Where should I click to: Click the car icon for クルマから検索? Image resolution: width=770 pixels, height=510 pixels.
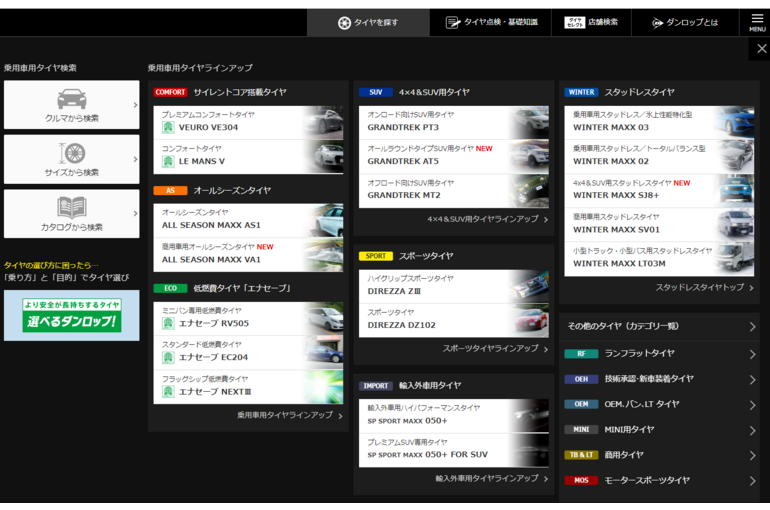pos(72,99)
